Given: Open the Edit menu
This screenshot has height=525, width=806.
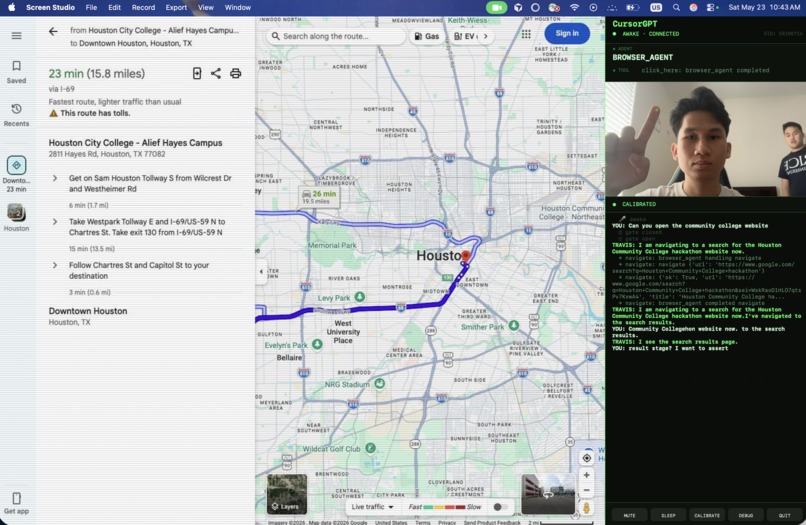Looking at the screenshot, I should click(114, 7).
